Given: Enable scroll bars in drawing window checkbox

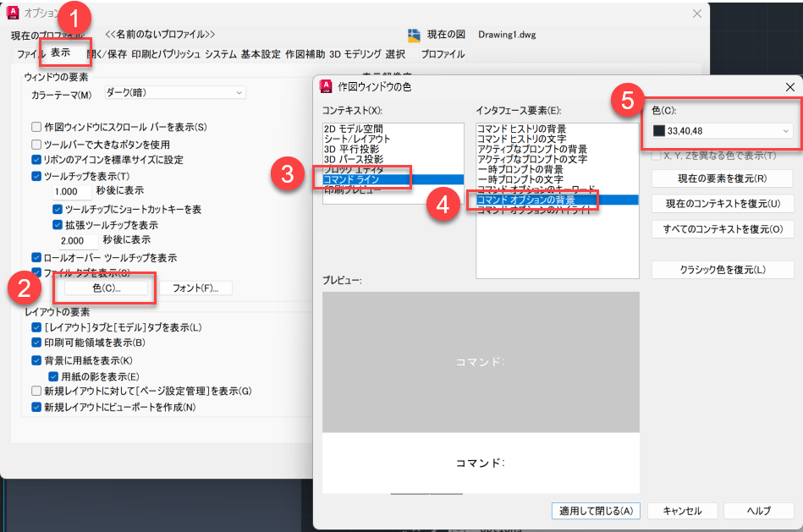Looking at the screenshot, I should pos(36,127).
